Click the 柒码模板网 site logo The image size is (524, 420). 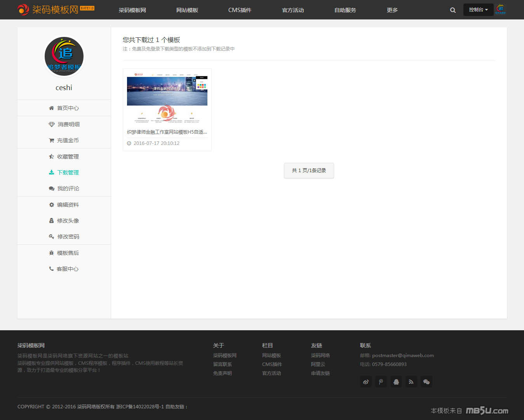[x=56, y=9]
